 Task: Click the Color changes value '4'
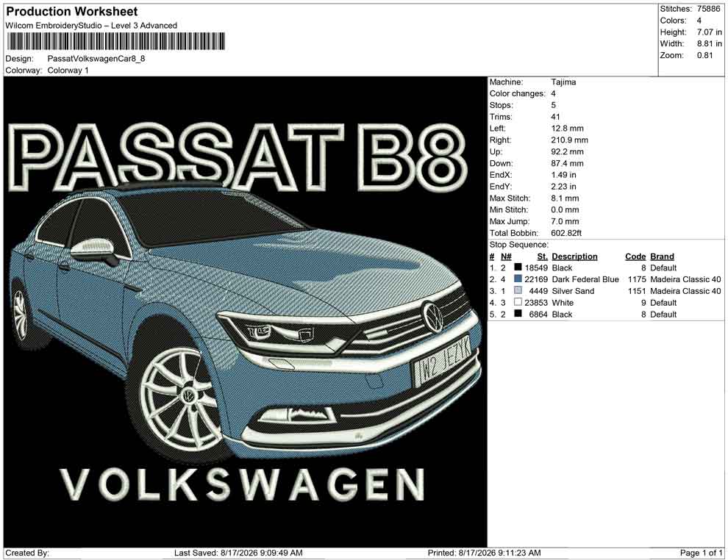coord(553,94)
